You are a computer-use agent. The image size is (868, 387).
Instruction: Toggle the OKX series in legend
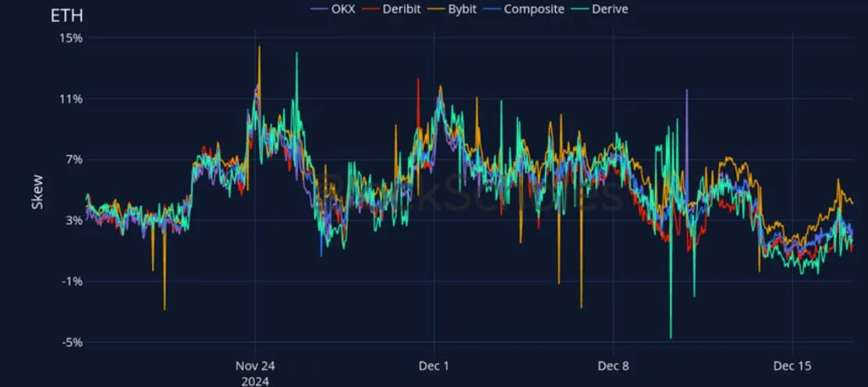pyautogui.click(x=333, y=9)
